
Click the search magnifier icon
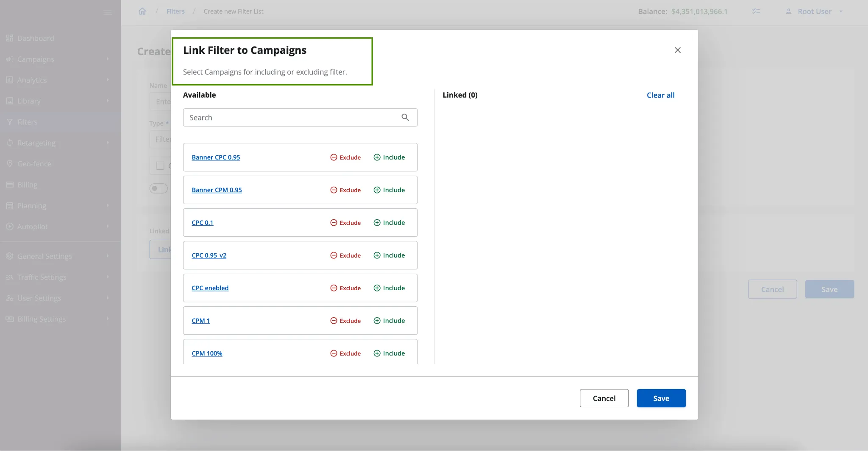[405, 118]
